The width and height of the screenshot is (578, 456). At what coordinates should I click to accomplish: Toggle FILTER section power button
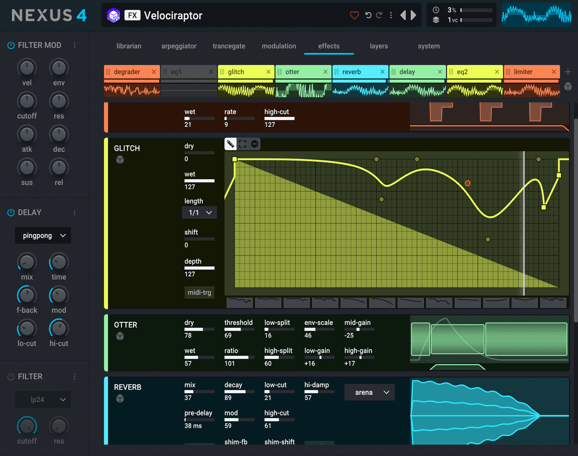point(11,376)
